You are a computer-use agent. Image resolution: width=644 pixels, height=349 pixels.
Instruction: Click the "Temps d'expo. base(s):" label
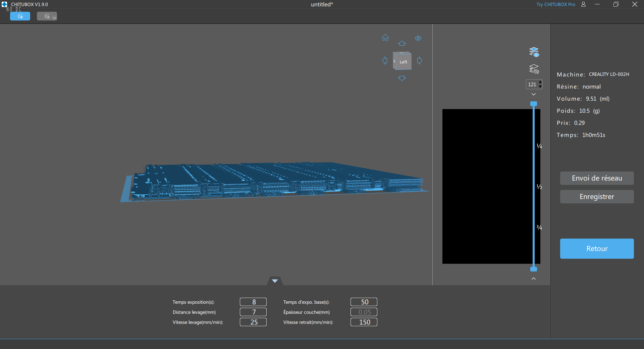[307, 302]
